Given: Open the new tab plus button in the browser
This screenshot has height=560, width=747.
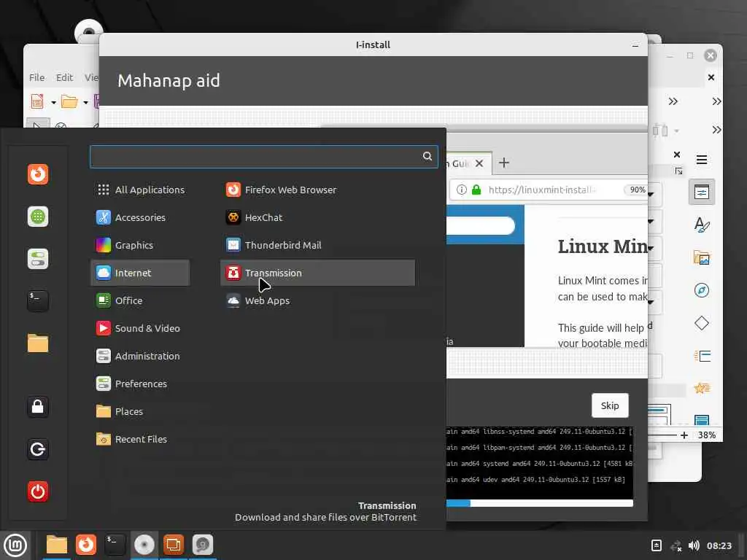Looking at the screenshot, I should 503,163.
